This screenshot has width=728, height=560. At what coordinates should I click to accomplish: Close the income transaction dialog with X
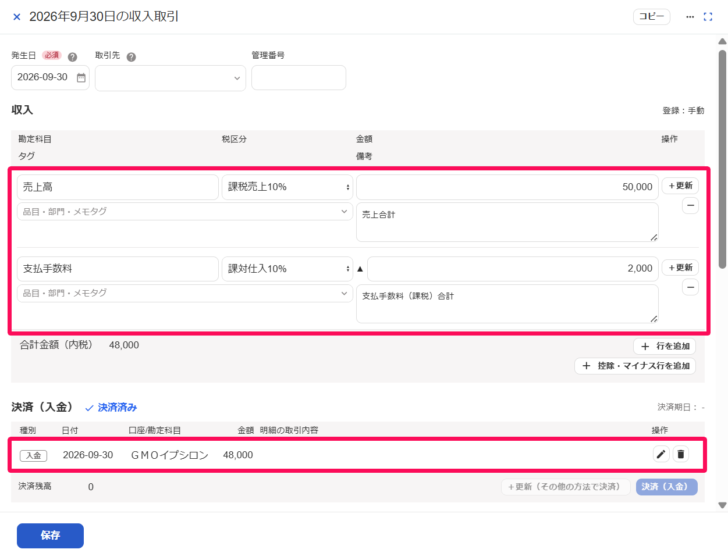[17, 17]
